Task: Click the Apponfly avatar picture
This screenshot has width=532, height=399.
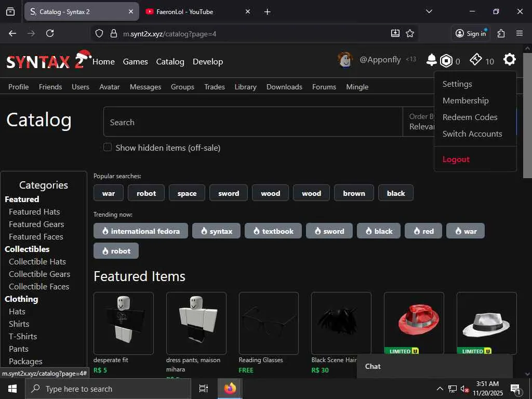Action: 345,60
